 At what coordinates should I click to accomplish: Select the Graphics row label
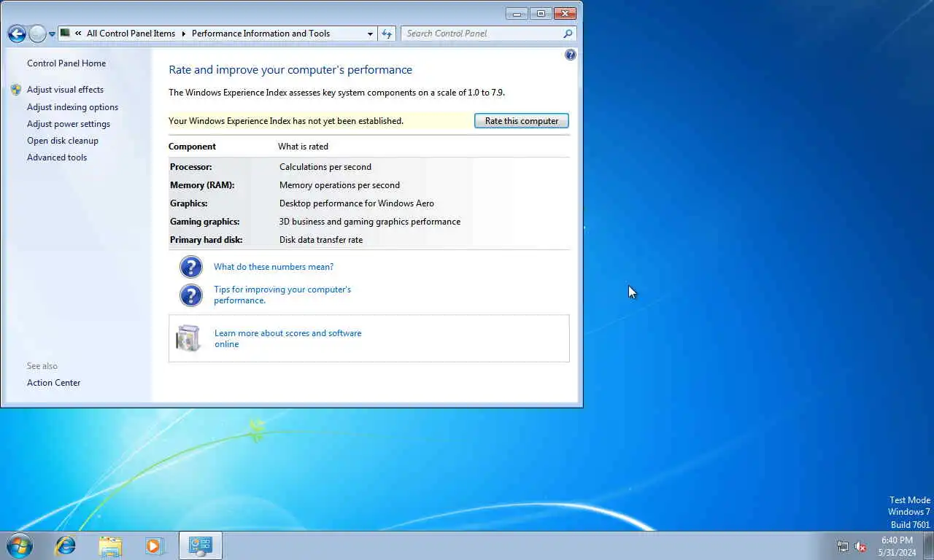(189, 203)
